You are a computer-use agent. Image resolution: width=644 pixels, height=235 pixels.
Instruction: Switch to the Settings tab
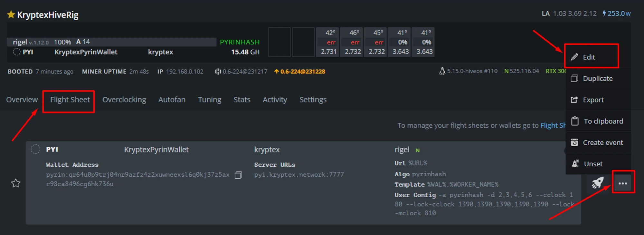pos(313,100)
